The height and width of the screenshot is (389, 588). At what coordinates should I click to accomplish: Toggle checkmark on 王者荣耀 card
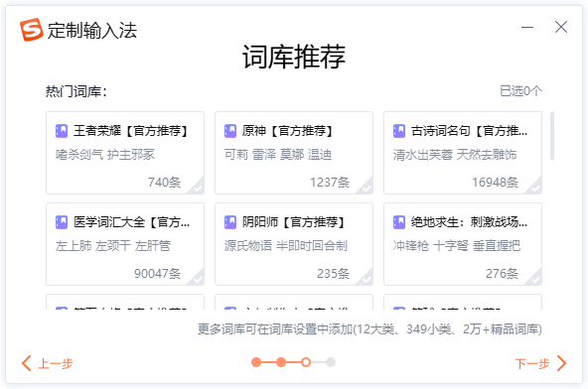coord(198,188)
